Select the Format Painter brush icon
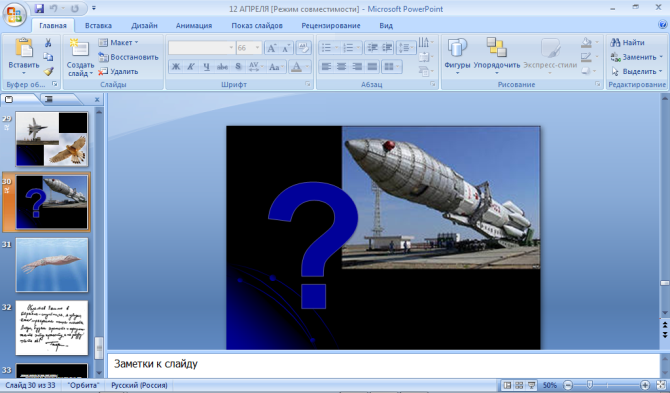The width and height of the screenshot is (670, 393). tap(48, 71)
